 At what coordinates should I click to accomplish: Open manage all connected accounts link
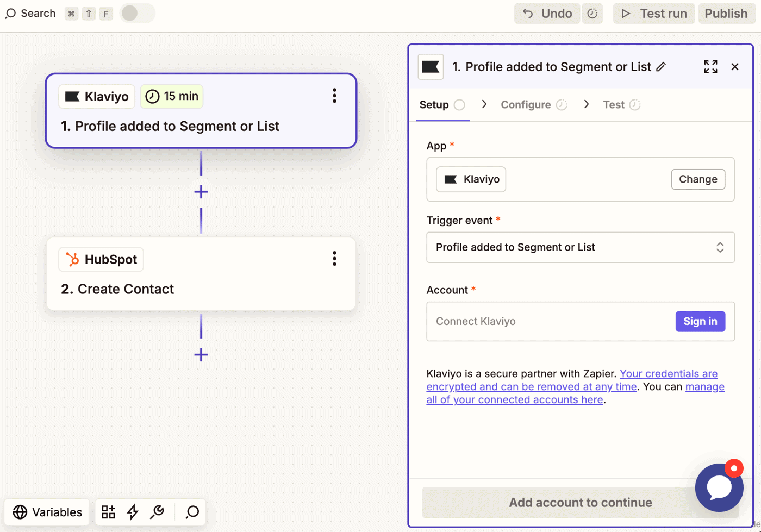click(576, 393)
